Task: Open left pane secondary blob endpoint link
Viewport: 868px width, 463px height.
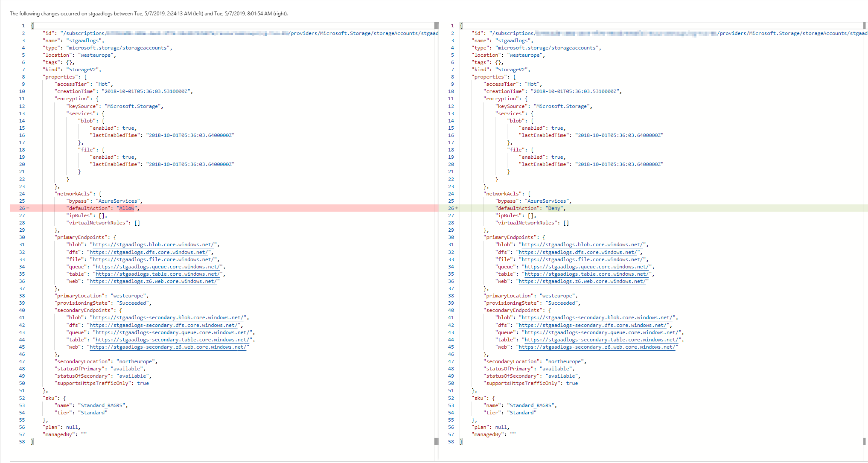Action: [x=168, y=317]
